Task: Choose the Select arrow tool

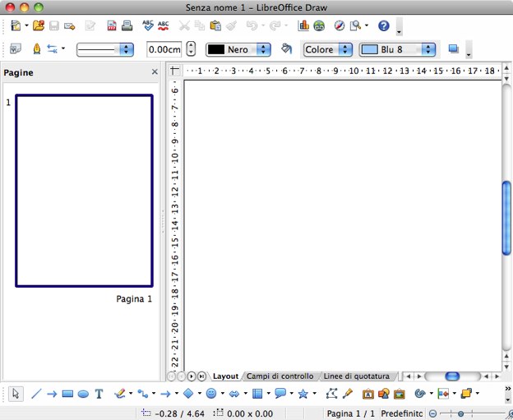Action: (16, 394)
